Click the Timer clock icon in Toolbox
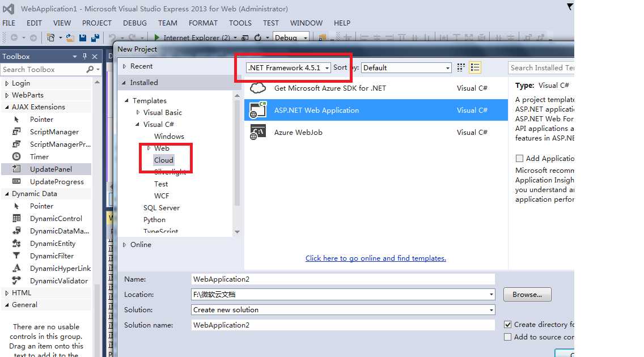The image size is (644, 357). (x=16, y=156)
